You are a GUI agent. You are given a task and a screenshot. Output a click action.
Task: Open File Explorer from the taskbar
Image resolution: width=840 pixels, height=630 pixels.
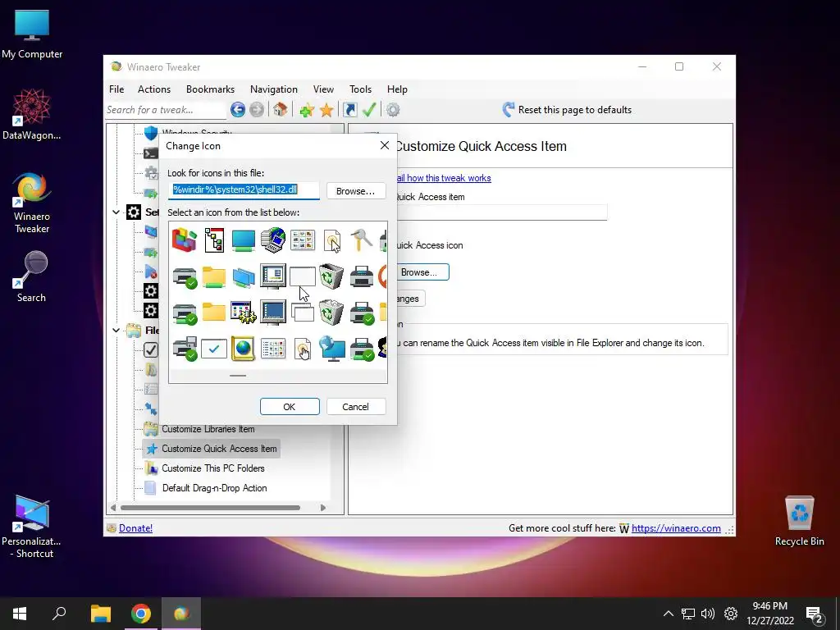[101, 614]
